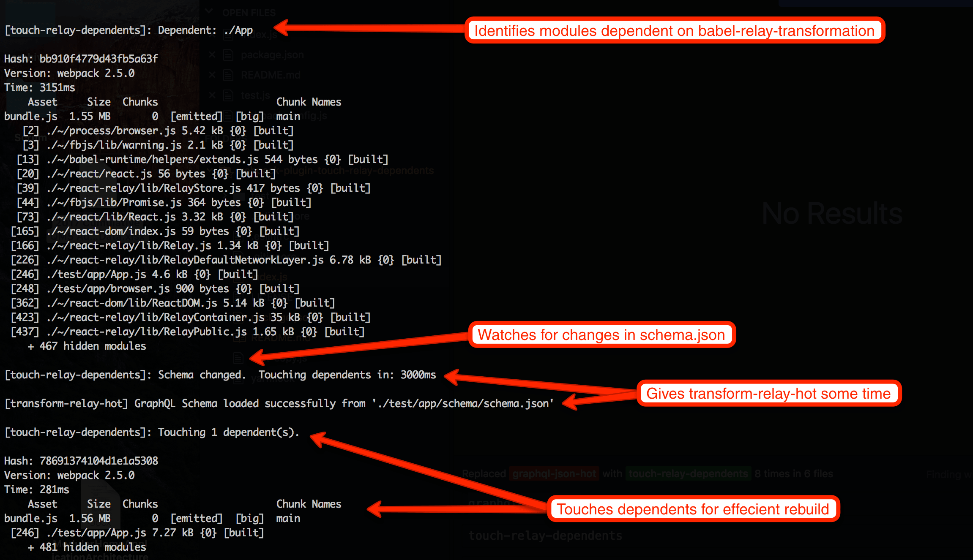This screenshot has width=973, height=560.
Task: Select the RelayStore.js 417 bytes line
Action: (x=194, y=188)
